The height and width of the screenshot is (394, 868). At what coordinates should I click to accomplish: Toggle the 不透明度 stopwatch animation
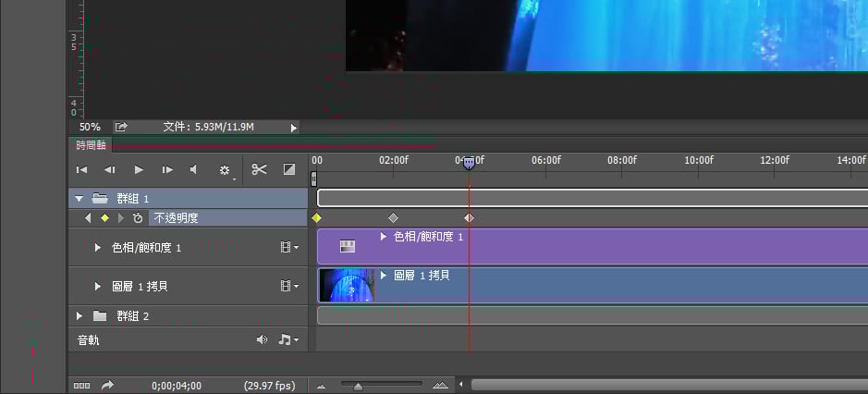tap(138, 218)
